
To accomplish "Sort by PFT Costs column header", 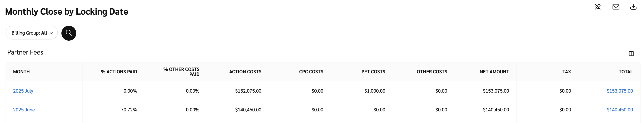I will click(373, 72).
